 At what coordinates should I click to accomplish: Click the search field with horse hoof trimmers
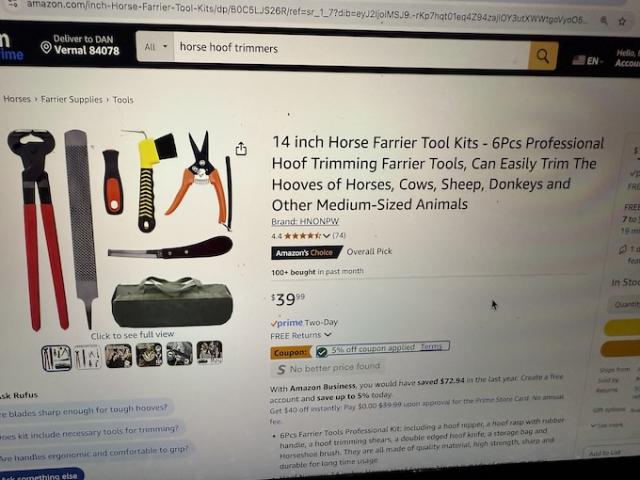(351, 51)
